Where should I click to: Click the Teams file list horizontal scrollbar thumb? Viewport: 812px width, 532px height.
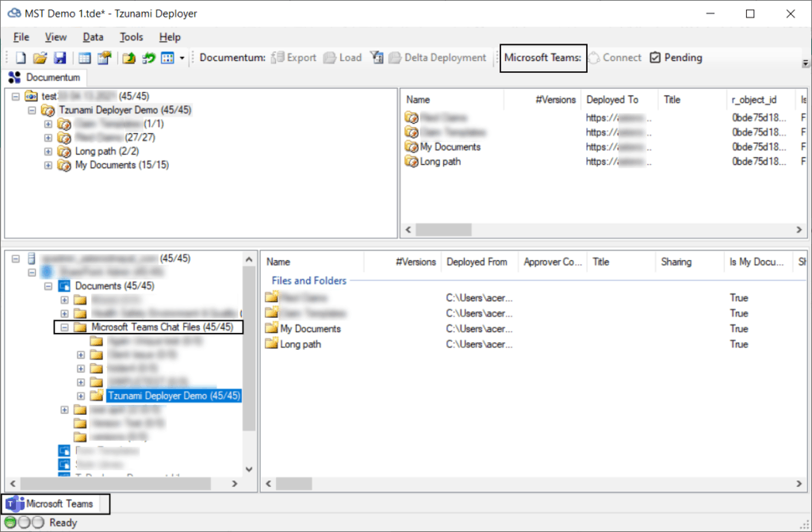tap(294, 484)
